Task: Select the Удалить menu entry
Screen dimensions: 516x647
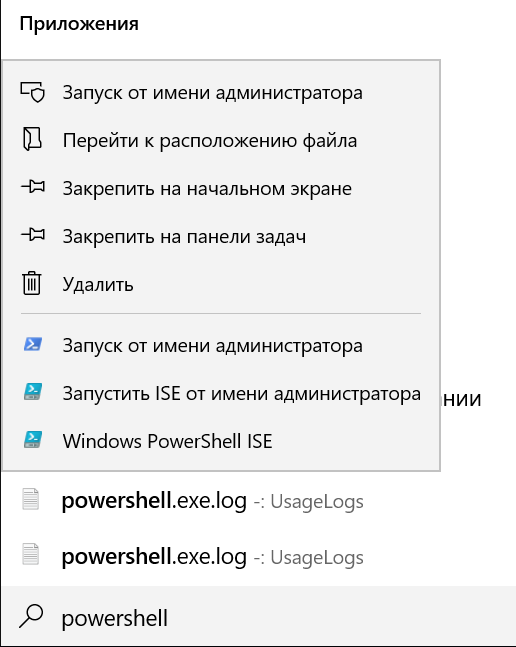Action: 221,283
